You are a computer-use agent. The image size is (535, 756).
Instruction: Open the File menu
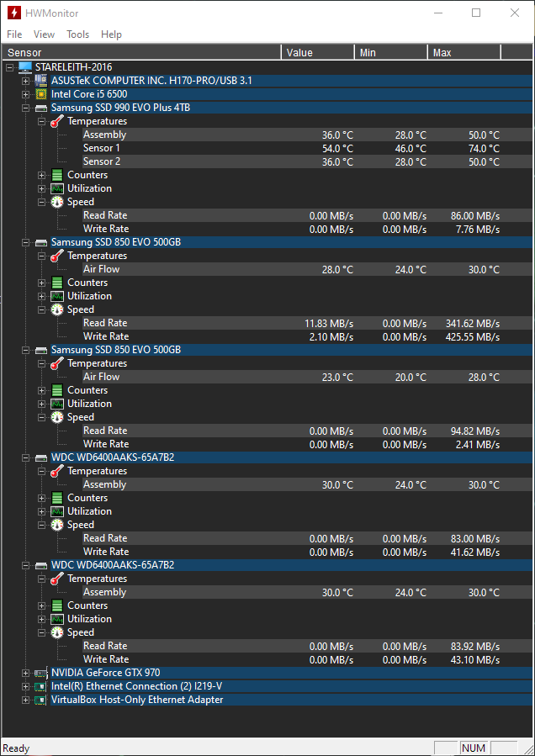tap(14, 34)
